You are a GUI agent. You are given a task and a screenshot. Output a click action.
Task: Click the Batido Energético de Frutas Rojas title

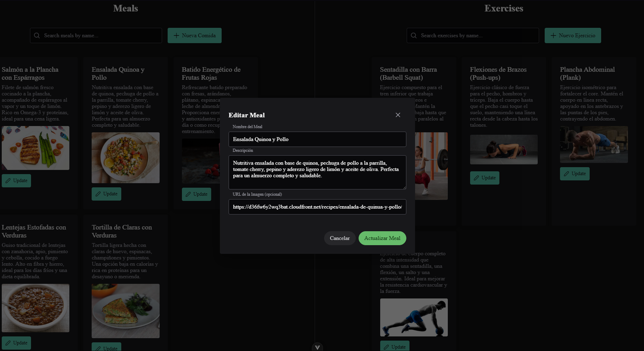coord(211,73)
